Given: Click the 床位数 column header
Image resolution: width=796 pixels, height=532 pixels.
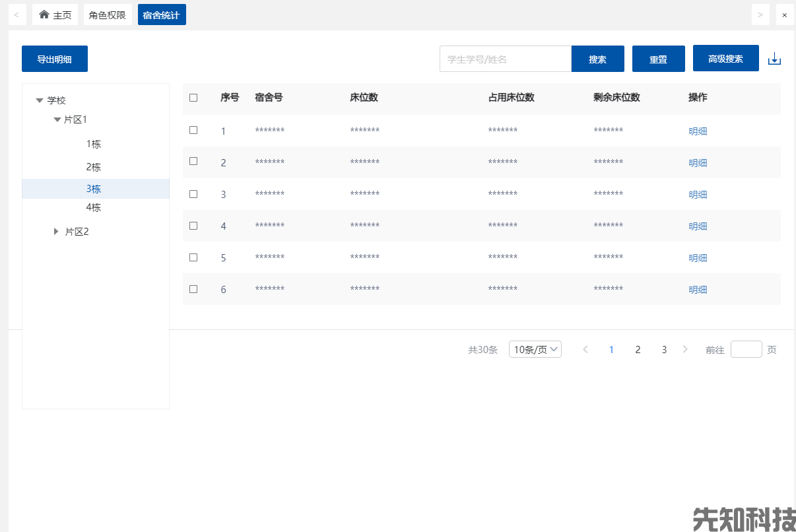Looking at the screenshot, I should click(364, 97).
